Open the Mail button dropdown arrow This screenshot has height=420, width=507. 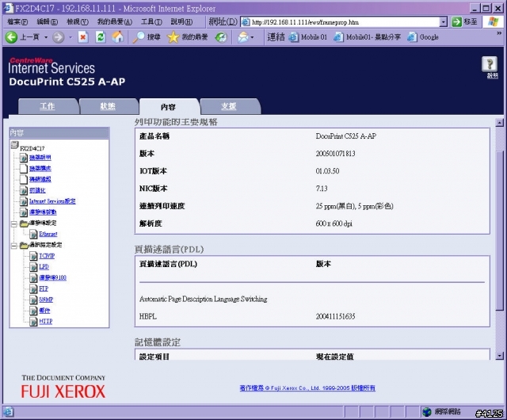pos(252,37)
